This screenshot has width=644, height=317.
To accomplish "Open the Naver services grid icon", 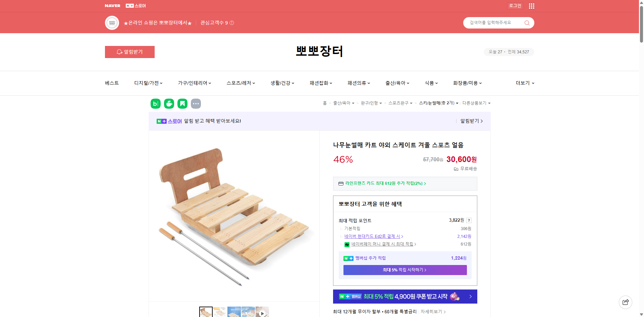I will click(x=531, y=6).
